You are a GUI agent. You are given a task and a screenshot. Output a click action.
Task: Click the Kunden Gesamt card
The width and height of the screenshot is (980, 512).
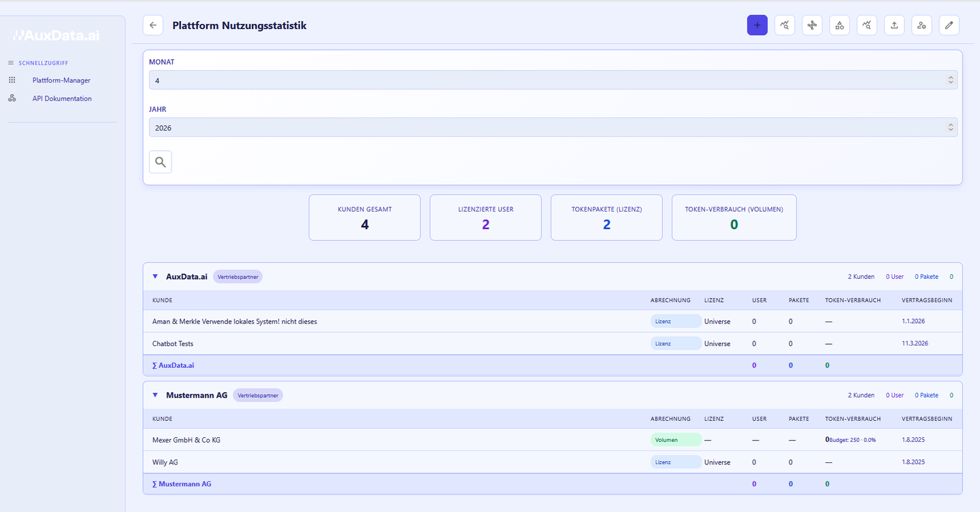click(365, 218)
